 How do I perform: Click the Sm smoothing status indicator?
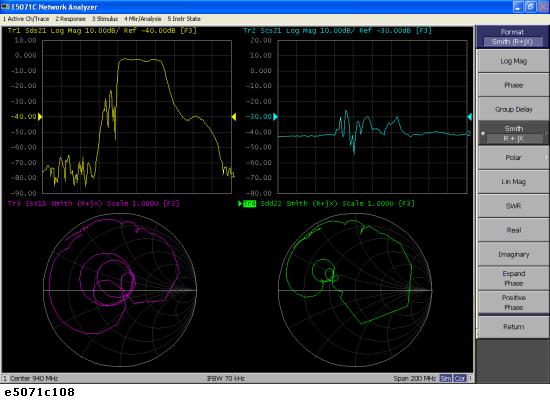tap(445, 379)
